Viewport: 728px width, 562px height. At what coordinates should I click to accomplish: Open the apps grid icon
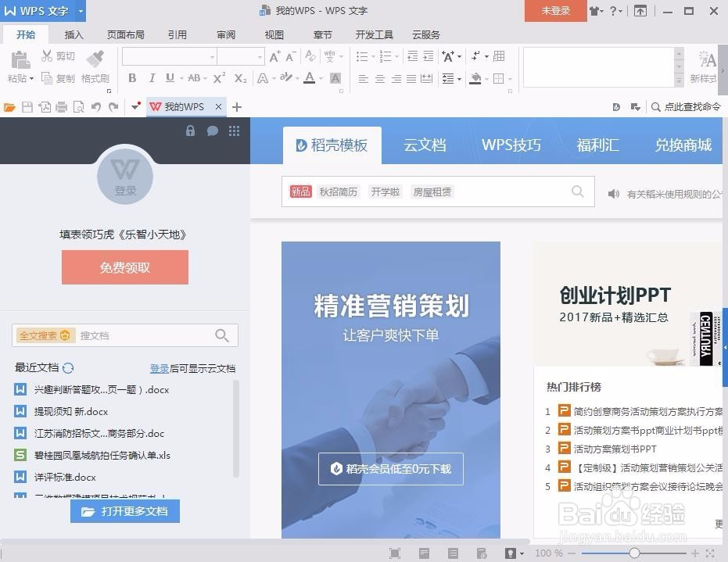[234, 131]
